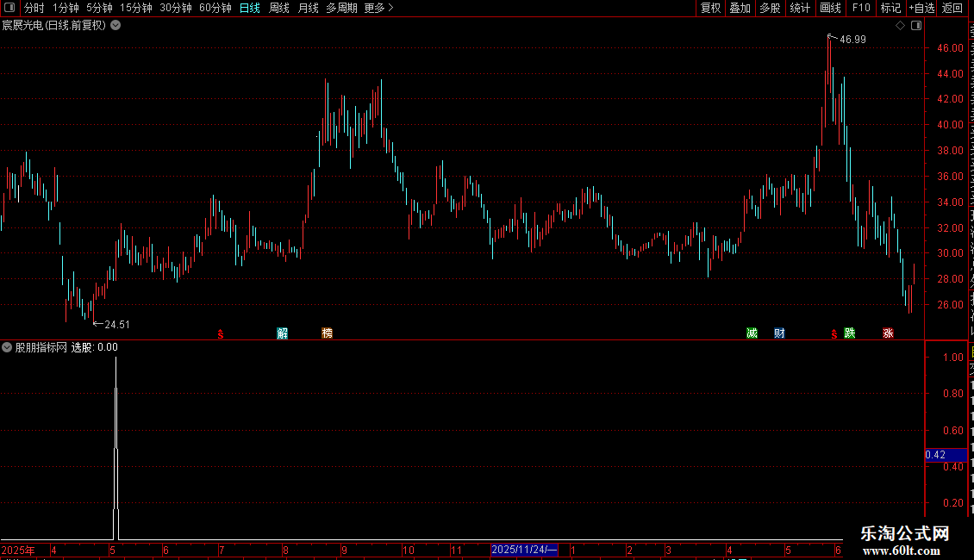The image size is (974, 560).
Task: Open the 多股 multi-stock view
Action: tap(771, 8)
